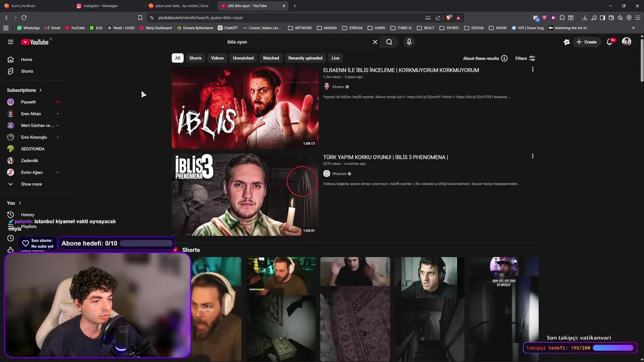Open the Kick bookmark
This screenshot has width=644, height=362.
(x=96, y=28)
